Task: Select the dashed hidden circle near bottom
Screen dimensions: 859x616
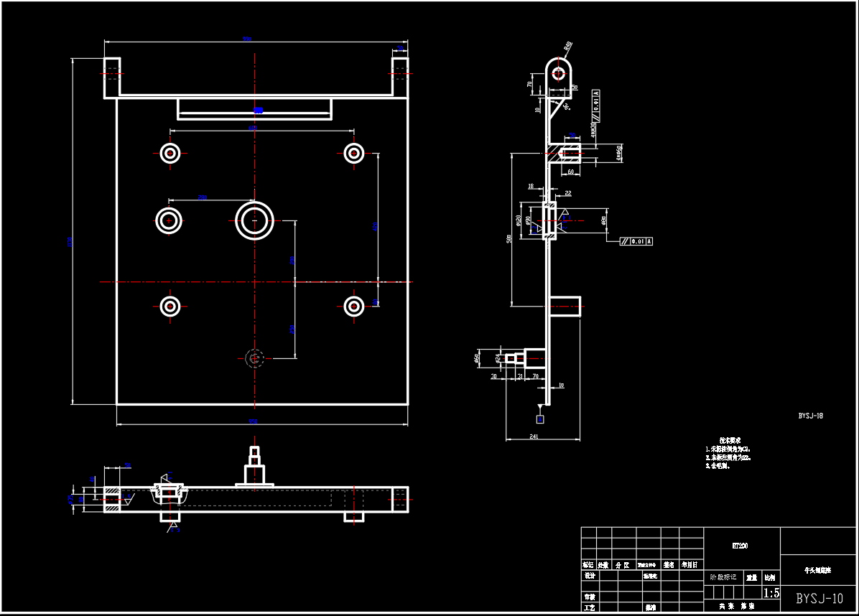Action: tap(255, 358)
